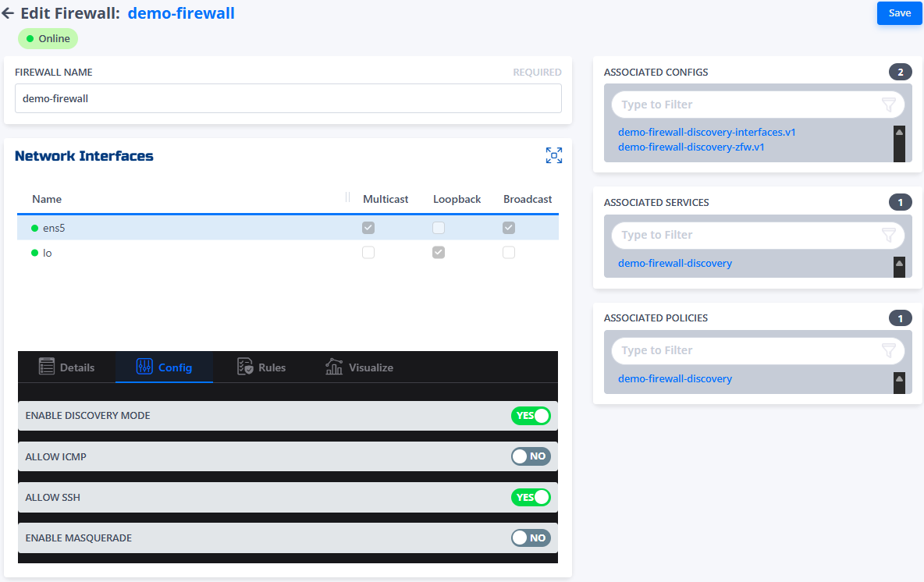The width and height of the screenshot is (924, 582).
Task: Select the ens5 interface row
Action: [287, 228]
